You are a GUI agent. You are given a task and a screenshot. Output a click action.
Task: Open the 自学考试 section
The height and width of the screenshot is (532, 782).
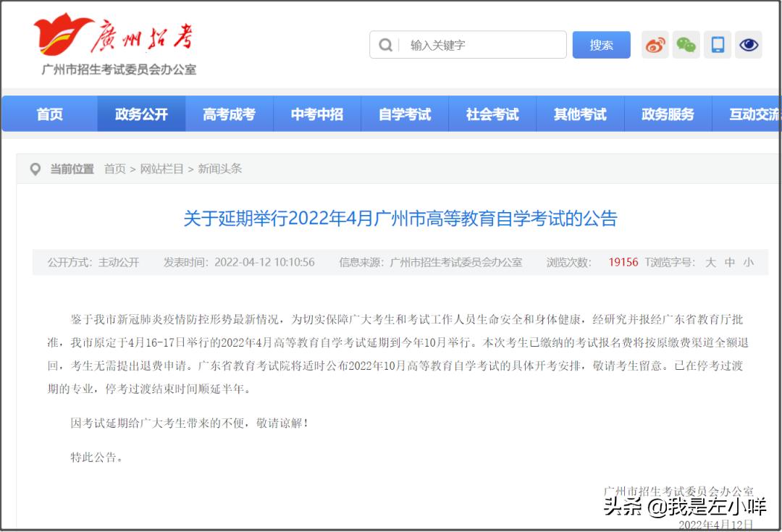[405, 114]
